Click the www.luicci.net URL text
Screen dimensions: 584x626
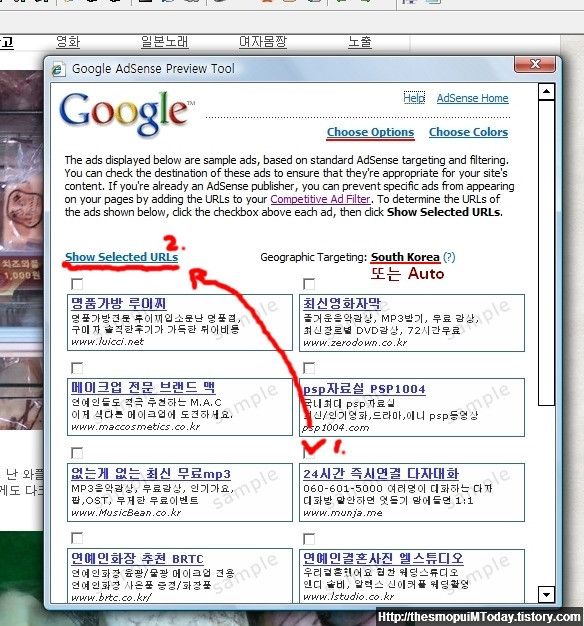coord(107,342)
